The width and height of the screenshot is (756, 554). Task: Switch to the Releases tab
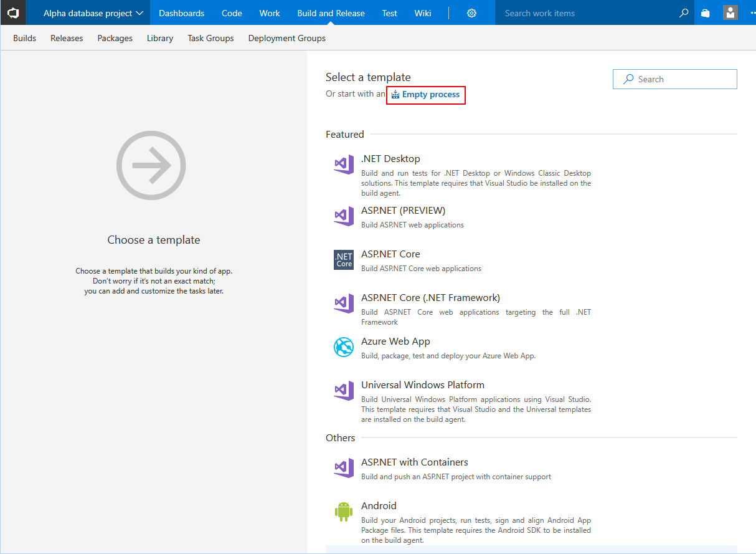tap(67, 38)
